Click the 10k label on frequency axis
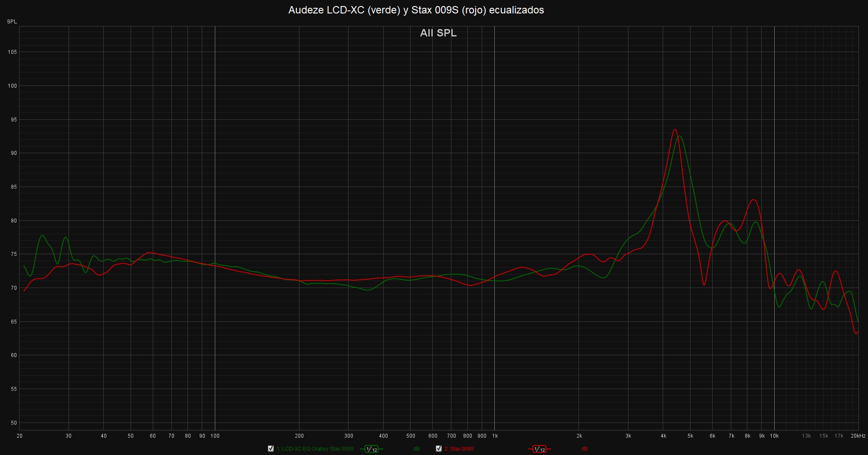Screen dimensions: 868x455 (x=774, y=436)
